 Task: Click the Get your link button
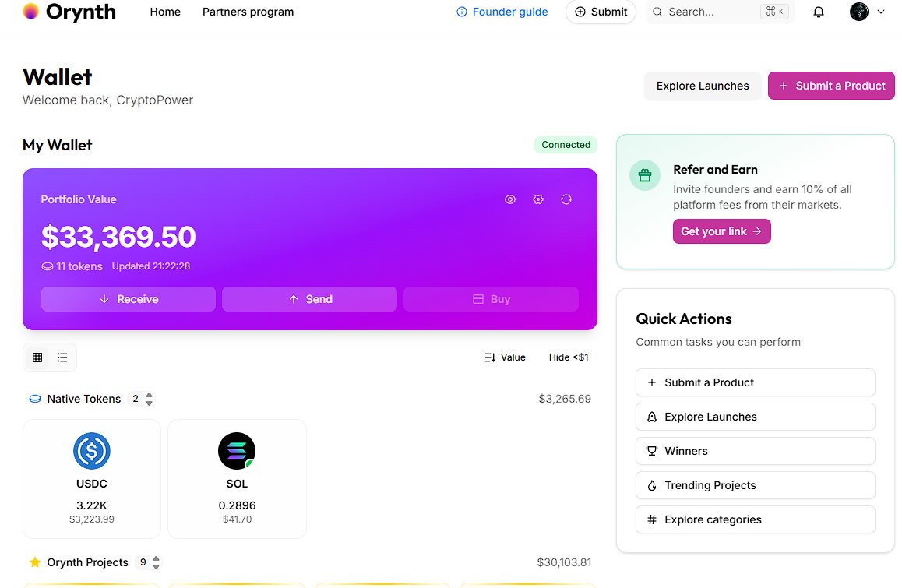721,231
